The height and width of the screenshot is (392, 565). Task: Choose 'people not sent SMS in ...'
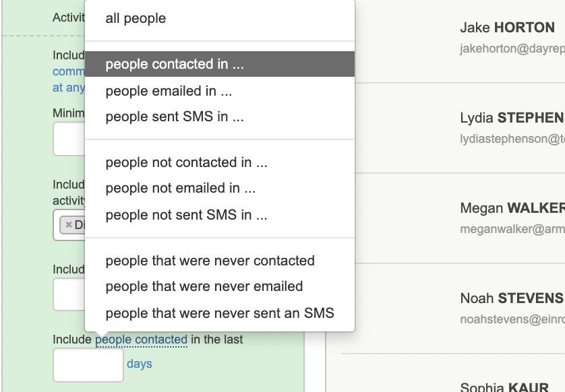(186, 216)
